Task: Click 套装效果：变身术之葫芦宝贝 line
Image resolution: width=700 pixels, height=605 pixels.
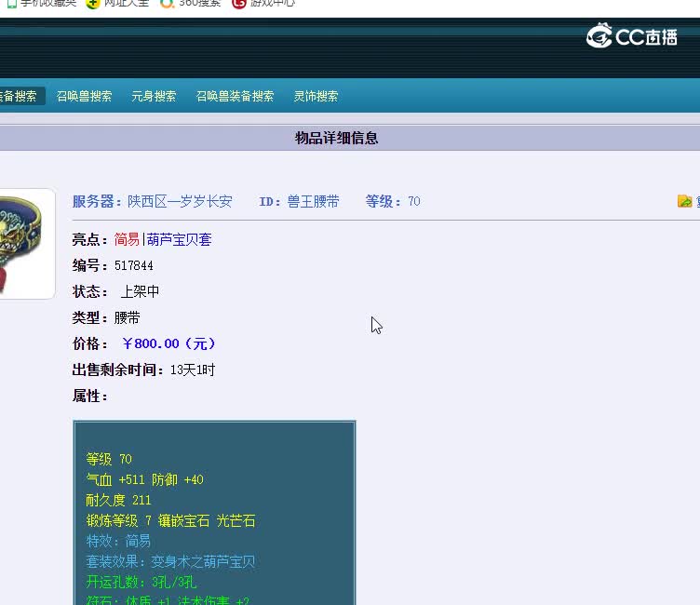Action: point(170,561)
